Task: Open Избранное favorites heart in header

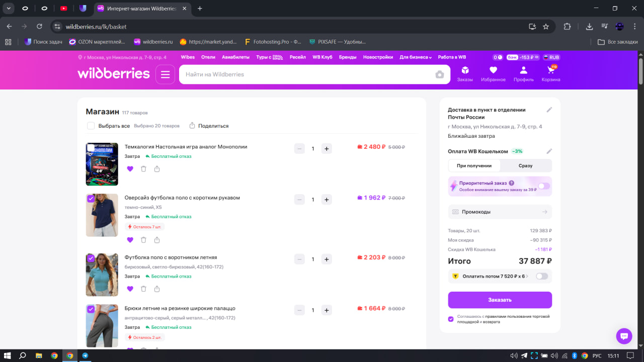Action: (x=493, y=73)
